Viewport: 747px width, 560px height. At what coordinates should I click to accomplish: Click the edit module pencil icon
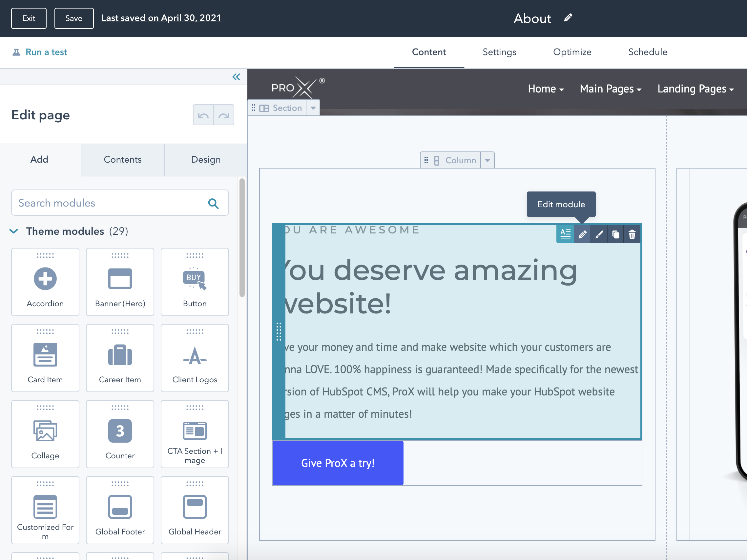(582, 234)
